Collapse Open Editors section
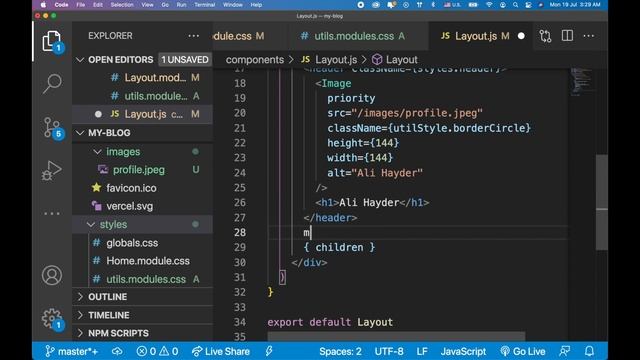The height and width of the screenshot is (360, 640). (80, 60)
